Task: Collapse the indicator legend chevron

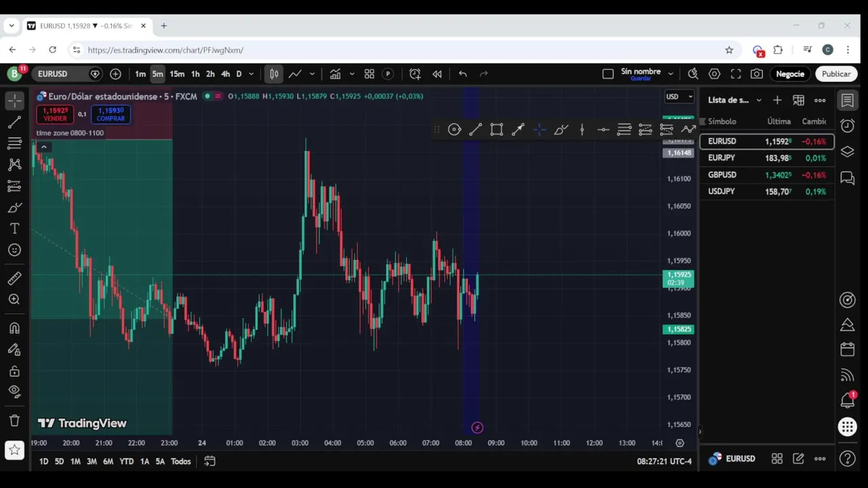Action: tap(44, 147)
